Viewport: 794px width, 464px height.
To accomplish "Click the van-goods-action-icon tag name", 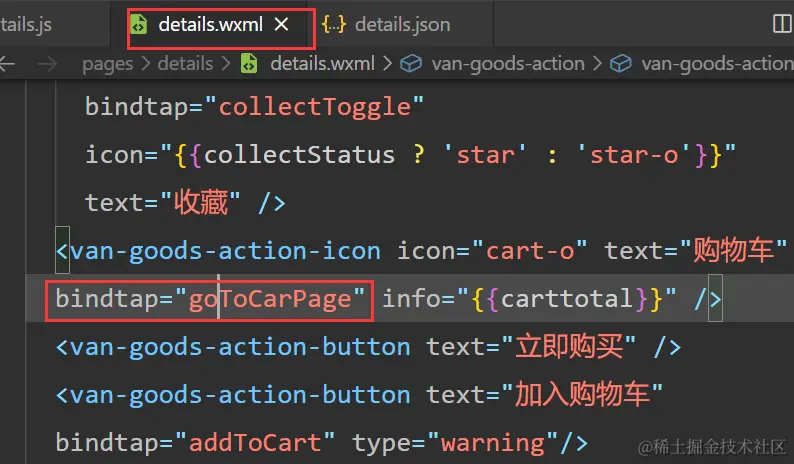I will [225, 251].
